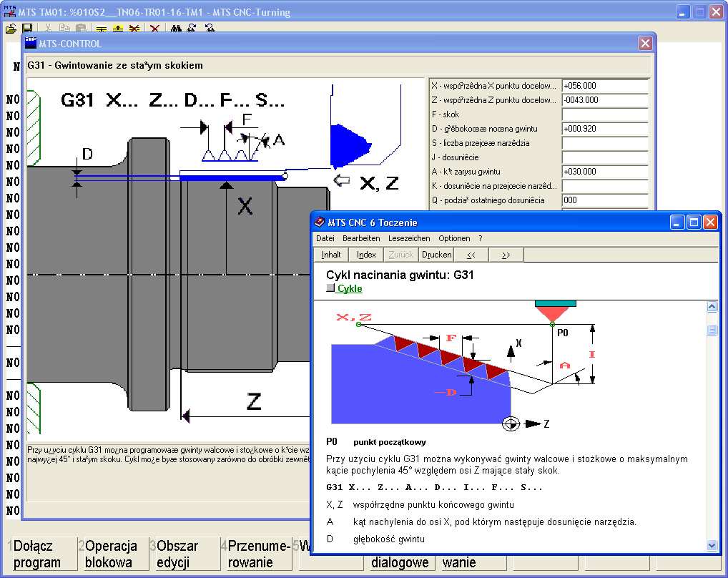Image resolution: width=728 pixels, height=578 pixels.
Task: Open Bearbeiten menu in help window
Action: click(x=361, y=238)
